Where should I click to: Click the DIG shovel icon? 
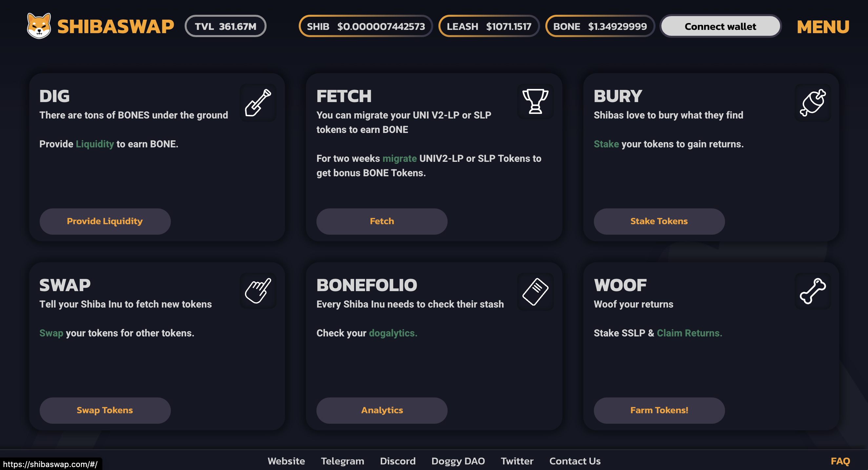coord(258,102)
